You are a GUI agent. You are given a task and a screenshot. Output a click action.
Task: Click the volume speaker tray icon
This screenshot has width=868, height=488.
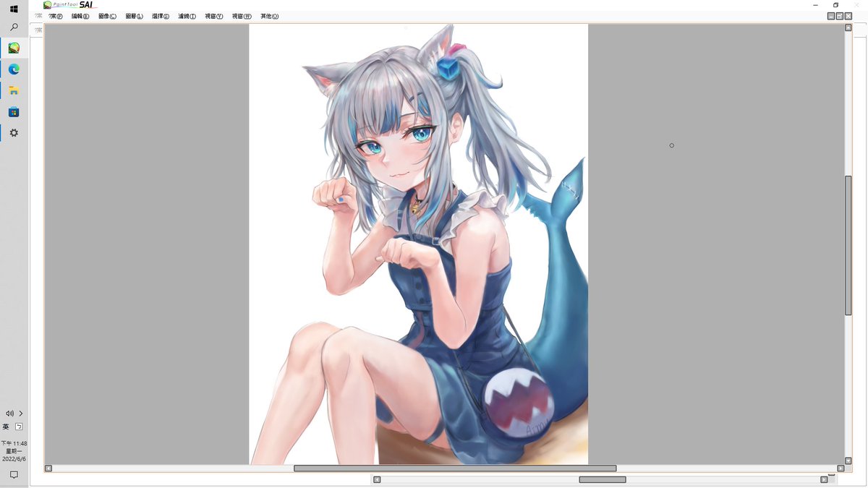click(x=9, y=414)
